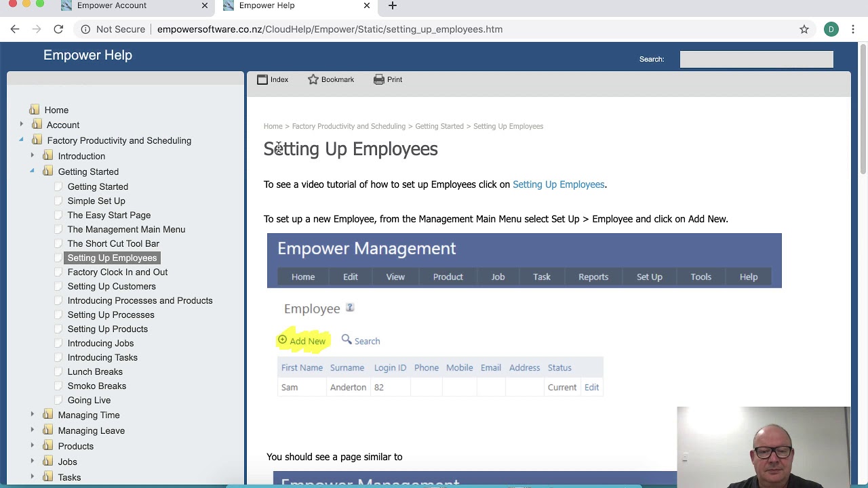Open the Lunch Breaks topic
This screenshot has height=488, width=868.
click(x=95, y=371)
